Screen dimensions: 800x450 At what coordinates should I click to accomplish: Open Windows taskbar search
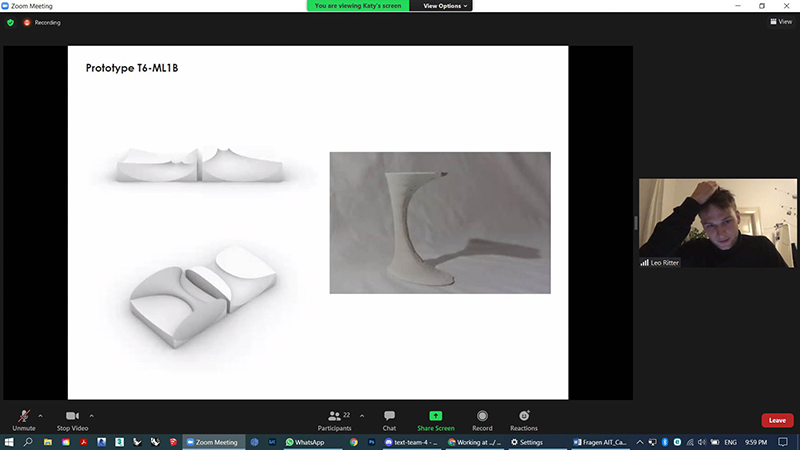(x=28, y=442)
